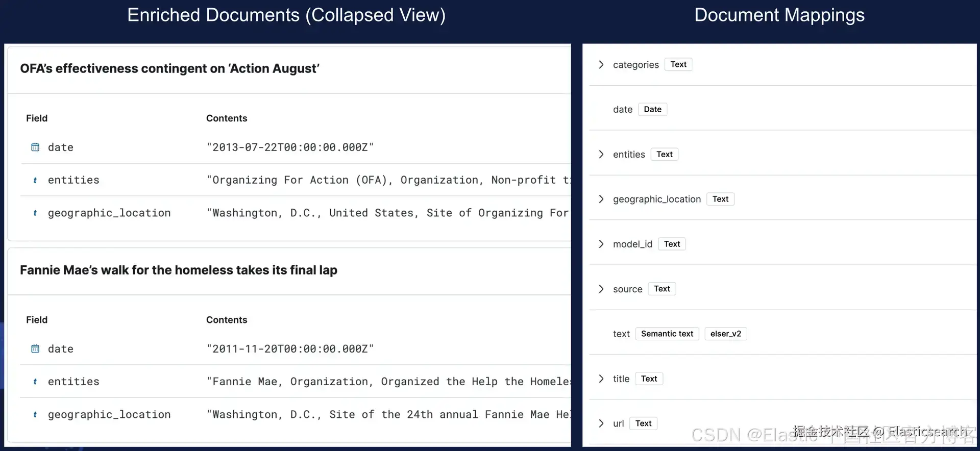Click text icon beside Fannie Mae entities field

35,382
